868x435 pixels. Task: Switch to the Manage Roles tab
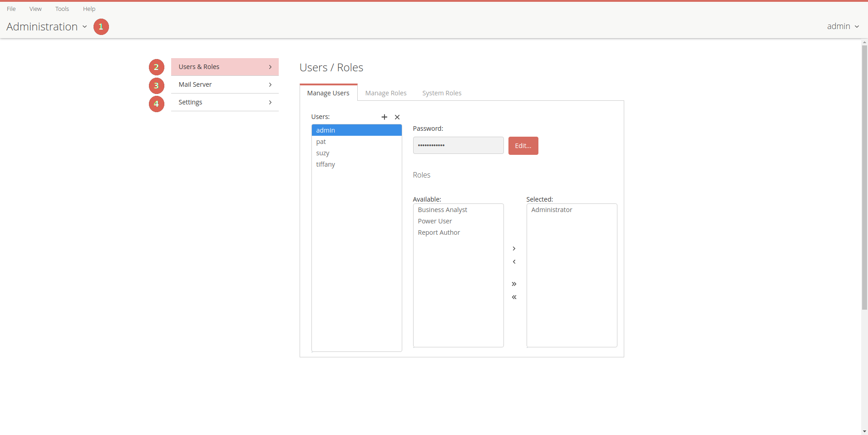pyautogui.click(x=385, y=93)
